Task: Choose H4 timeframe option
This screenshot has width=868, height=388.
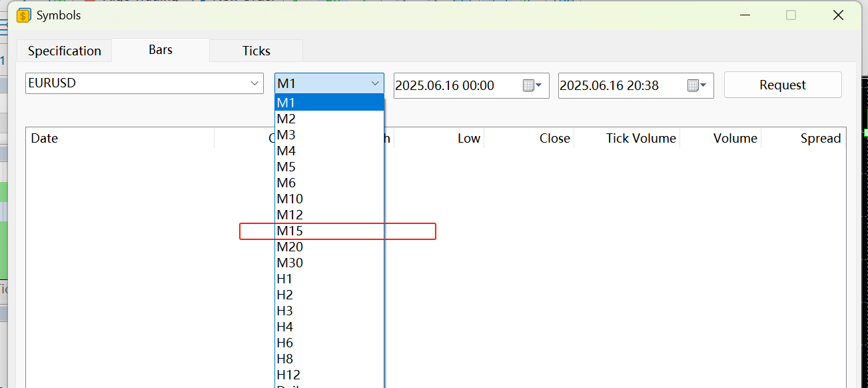Action: click(330, 327)
